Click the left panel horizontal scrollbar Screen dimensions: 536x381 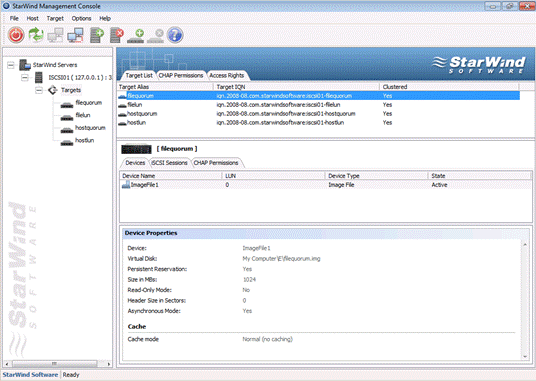(x=57, y=364)
